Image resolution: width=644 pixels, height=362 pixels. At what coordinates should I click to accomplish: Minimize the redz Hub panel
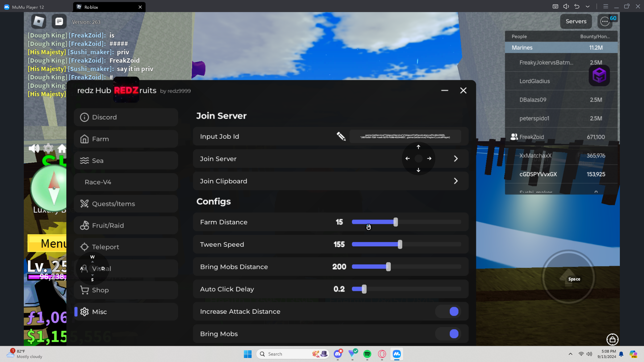pos(445,90)
